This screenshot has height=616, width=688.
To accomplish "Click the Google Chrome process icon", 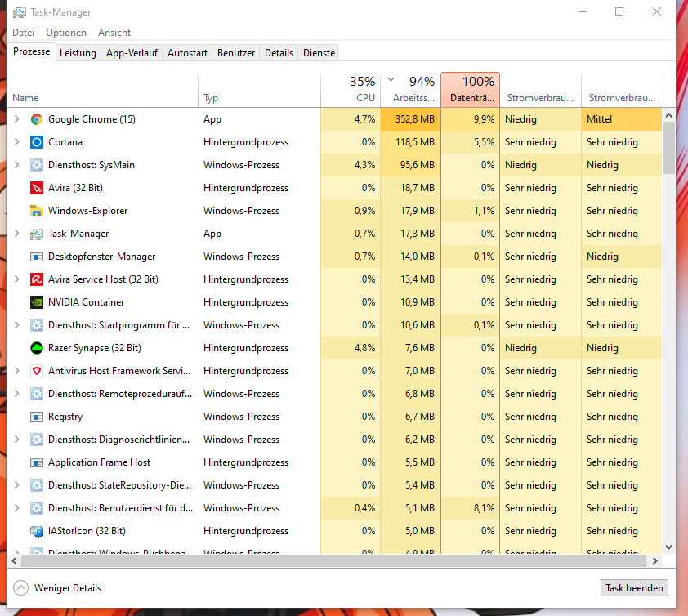I will (37, 119).
